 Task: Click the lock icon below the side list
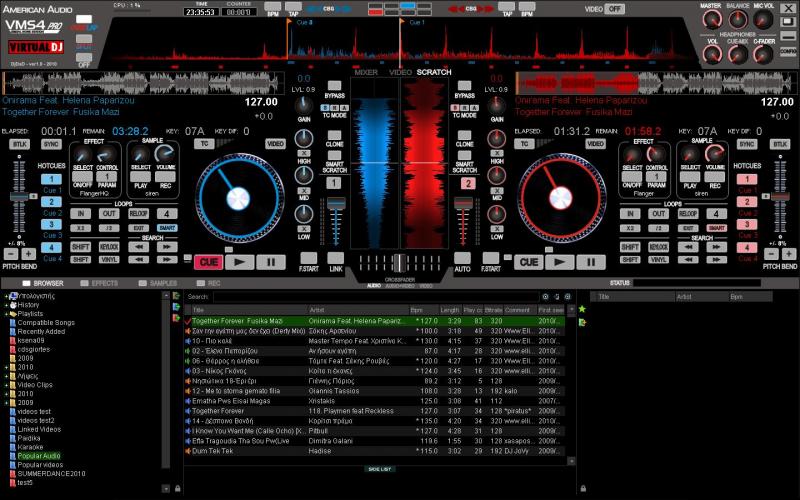(x=583, y=488)
